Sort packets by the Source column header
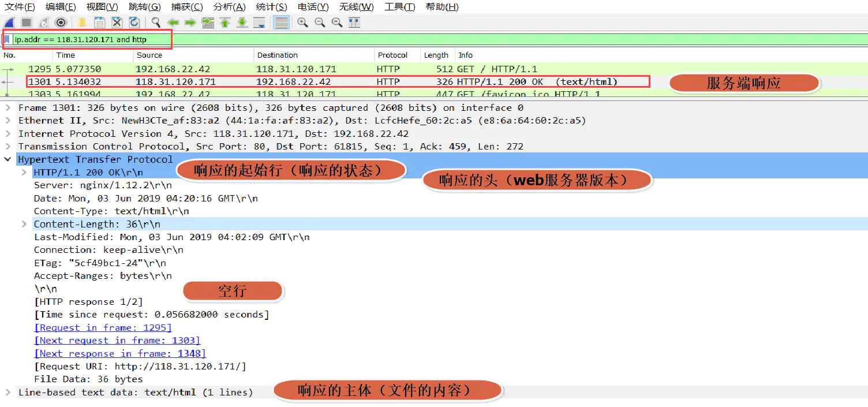 click(x=194, y=55)
